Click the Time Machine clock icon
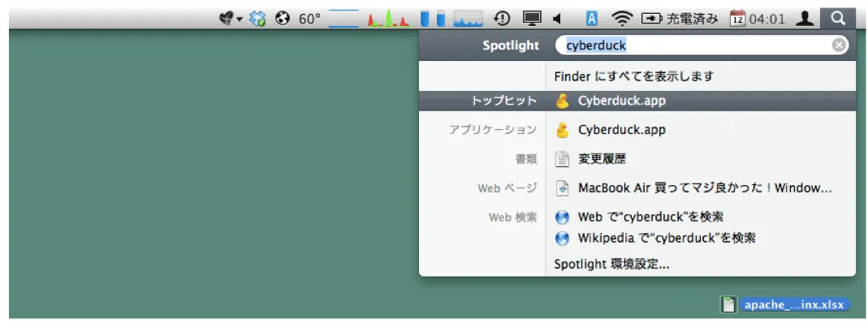The width and height of the screenshot is (868, 328). click(503, 18)
